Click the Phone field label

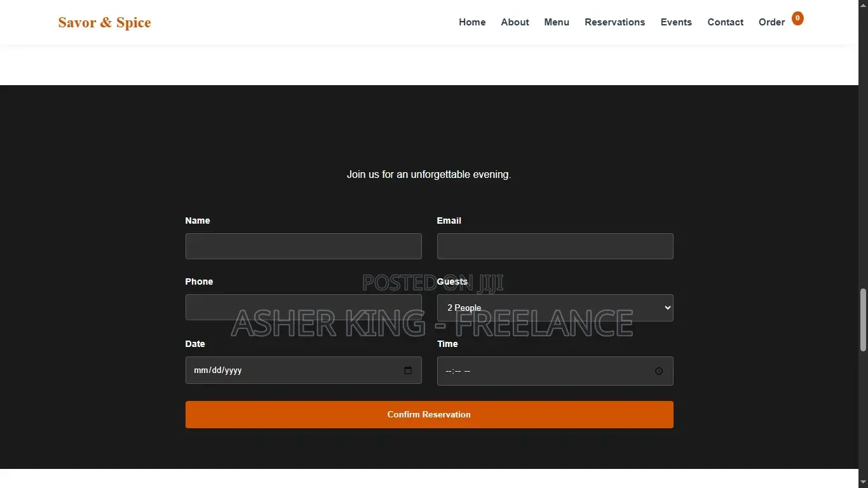point(199,281)
